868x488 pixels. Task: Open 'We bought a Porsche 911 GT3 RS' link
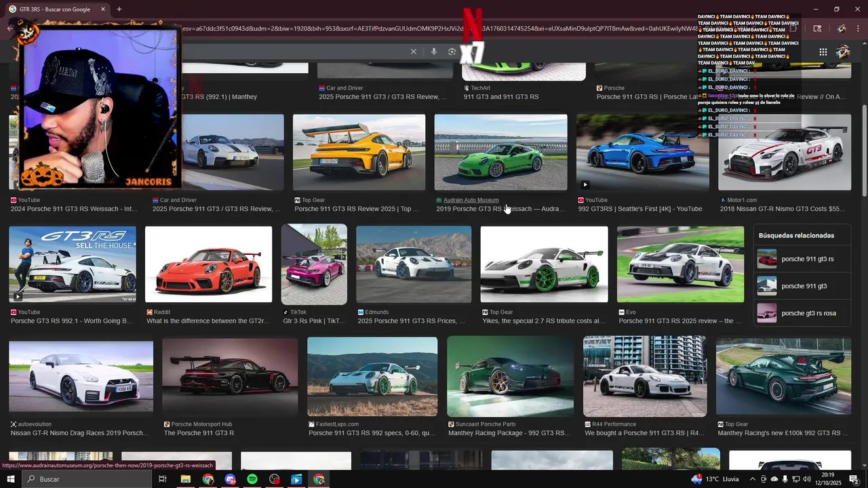pos(645,433)
